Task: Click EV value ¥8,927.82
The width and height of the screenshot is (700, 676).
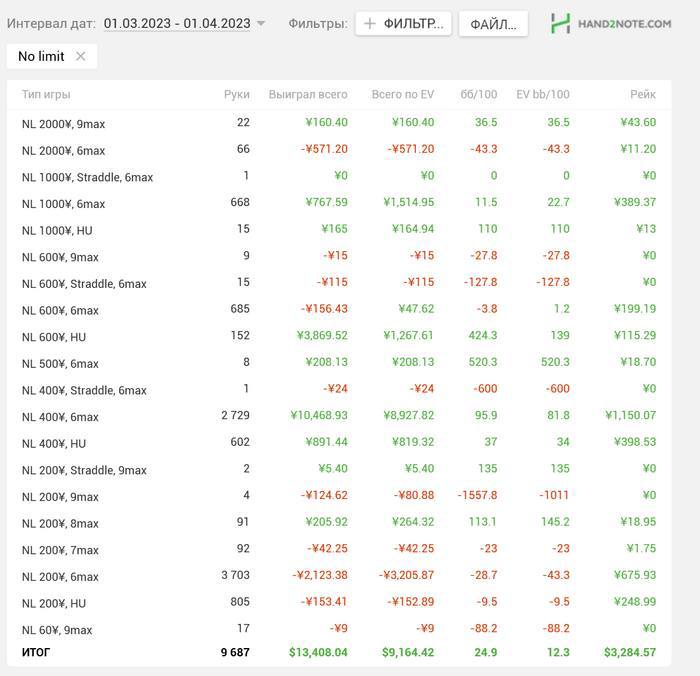Action: 408,415
